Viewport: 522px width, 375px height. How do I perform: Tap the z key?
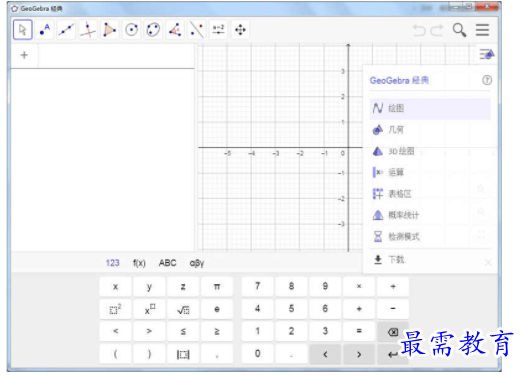183,287
